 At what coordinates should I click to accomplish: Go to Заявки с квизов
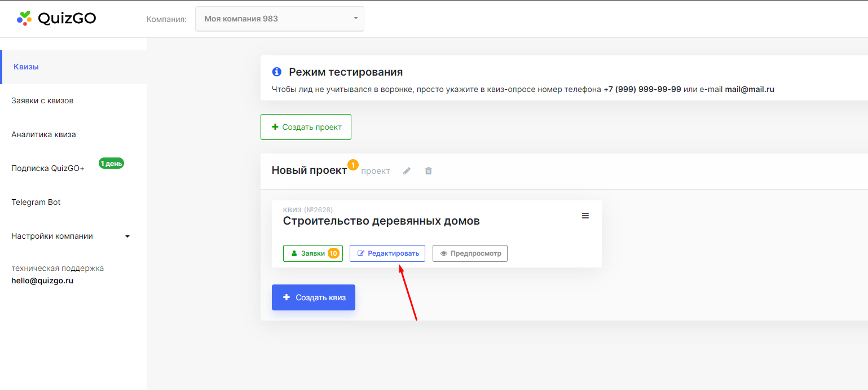click(x=42, y=100)
